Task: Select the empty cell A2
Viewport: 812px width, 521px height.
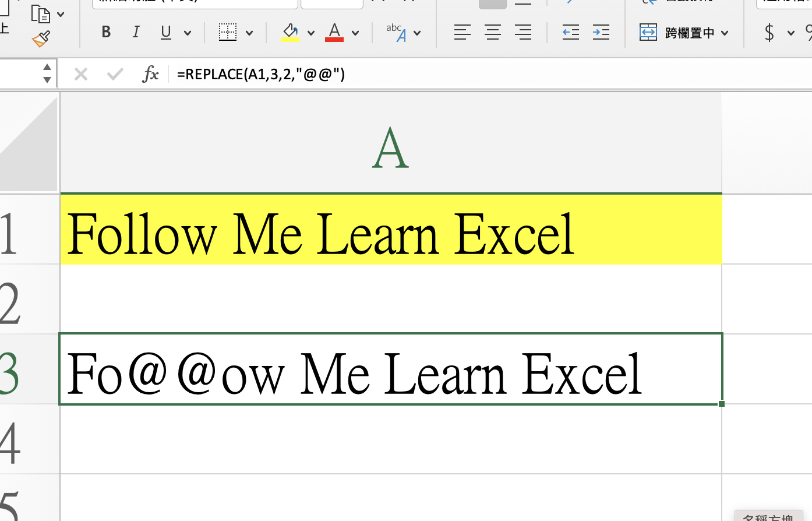Action: [391, 299]
